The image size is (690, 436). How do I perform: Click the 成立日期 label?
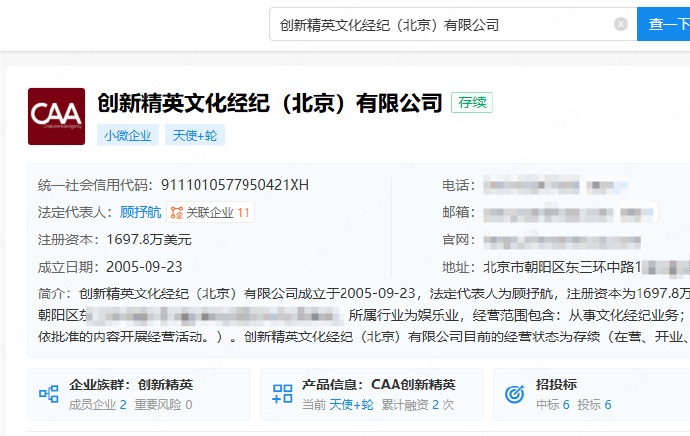(68, 267)
